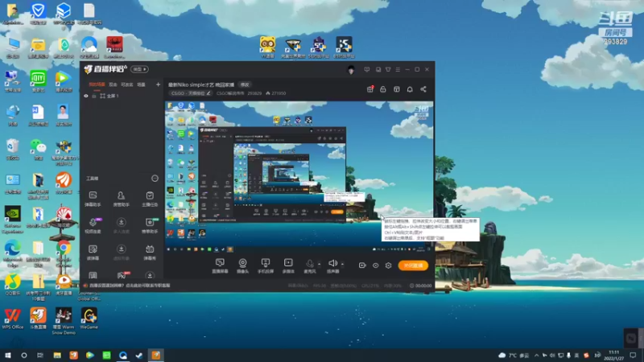The width and height of the screenshot is (644, 362).
Task: Click 修改 button beside stream title
Action: (245, 84)
